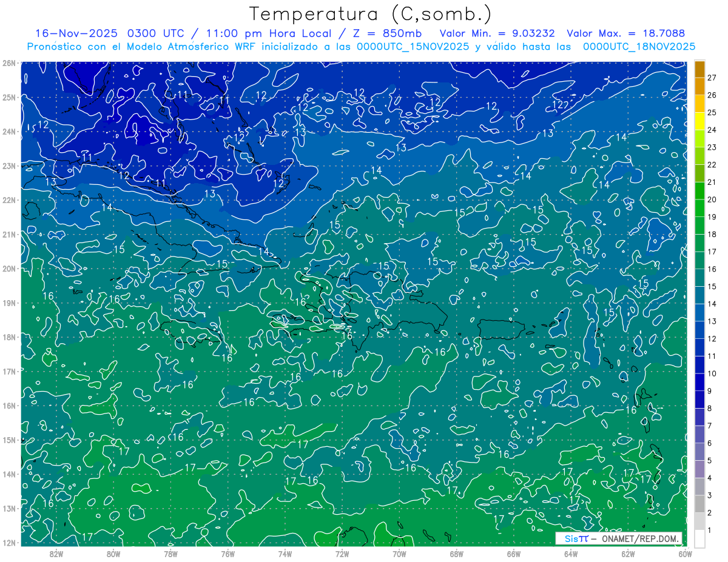Click colorbar legend value 27
Image resolution: width=728 pixels, height=562 pixels.
point(712,77)
